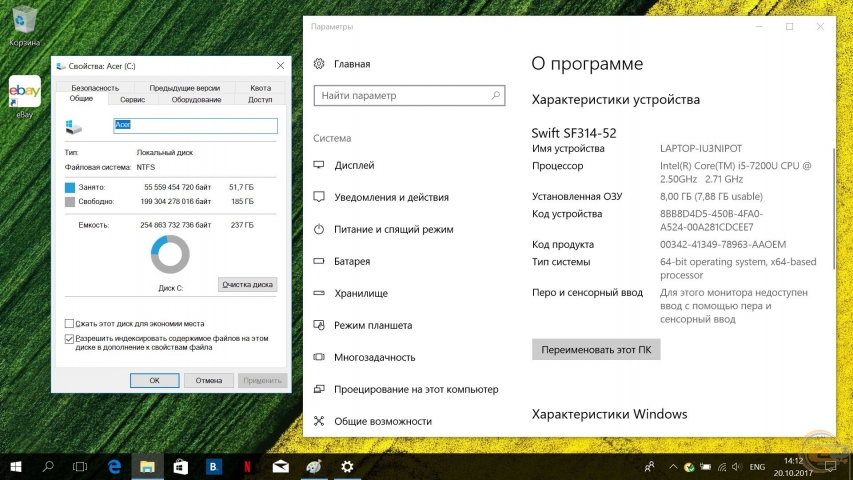Click the product code 00342-41349-78963-AAOEM

coord(722,244)
